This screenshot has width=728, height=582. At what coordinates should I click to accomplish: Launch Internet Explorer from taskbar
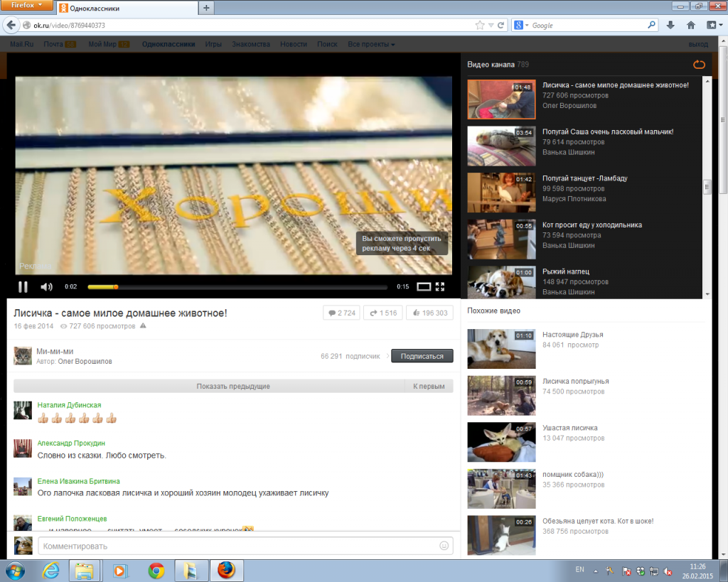(50, 571)
